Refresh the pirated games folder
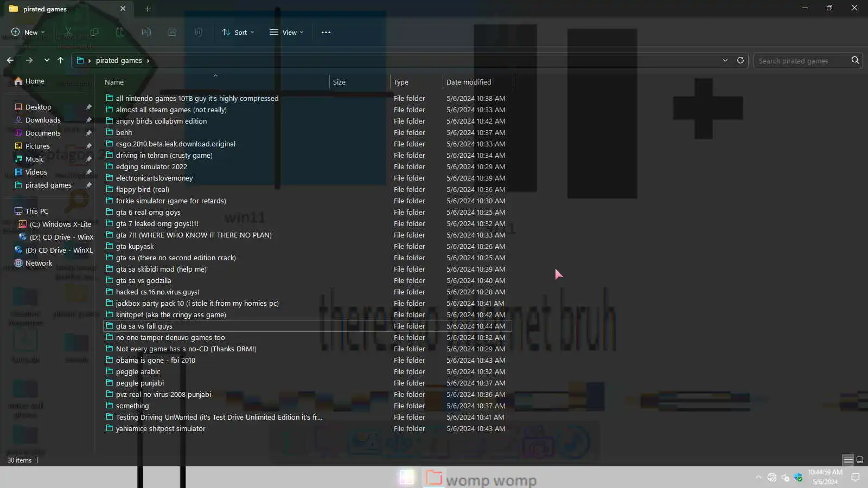Screen dimensions: 868x488 coord(740,60)
